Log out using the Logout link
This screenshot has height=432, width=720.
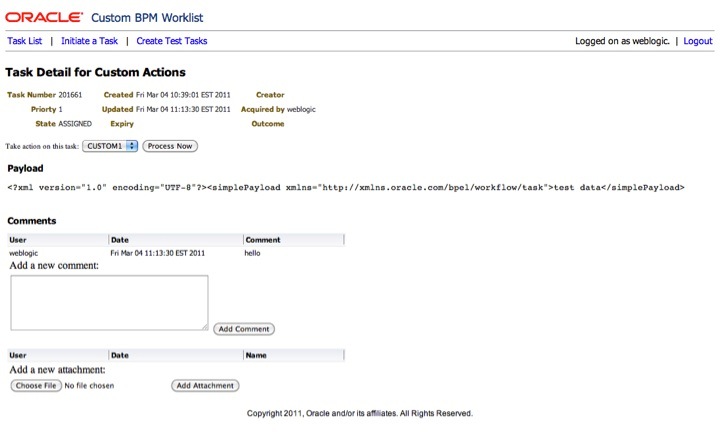697,41
